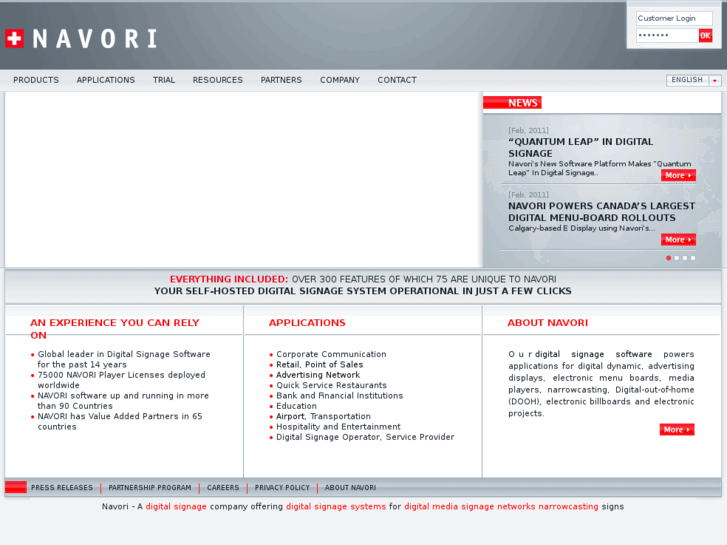Go to the CONTACT page
The image size is (727, 545).
pyautogui.click(x=397, y=80)
